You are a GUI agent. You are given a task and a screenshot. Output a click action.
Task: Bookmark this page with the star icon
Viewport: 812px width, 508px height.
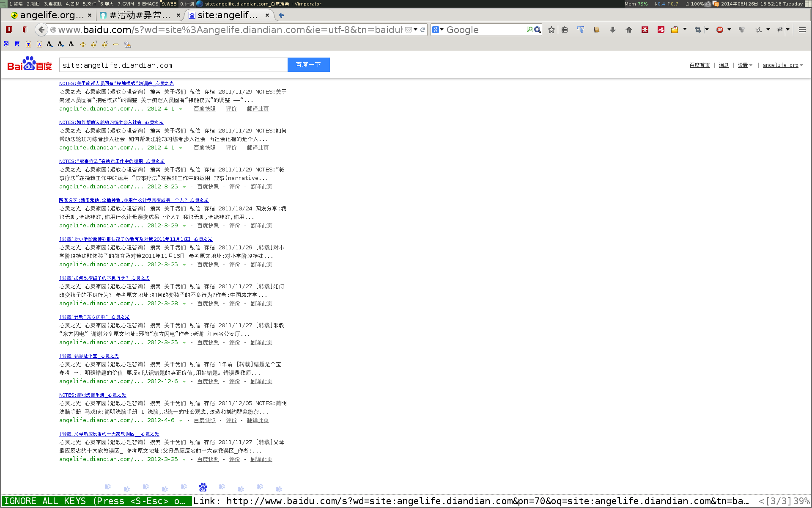[551, 30]
